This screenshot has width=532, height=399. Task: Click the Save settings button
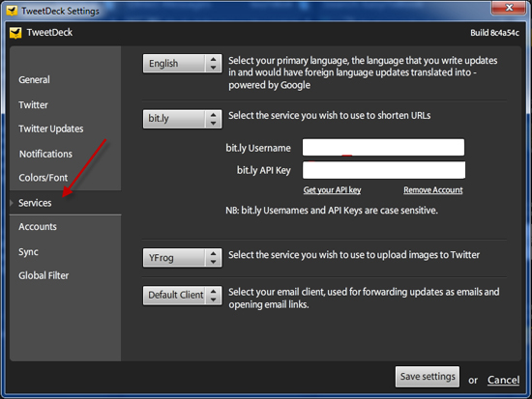[x=428, y=376]
